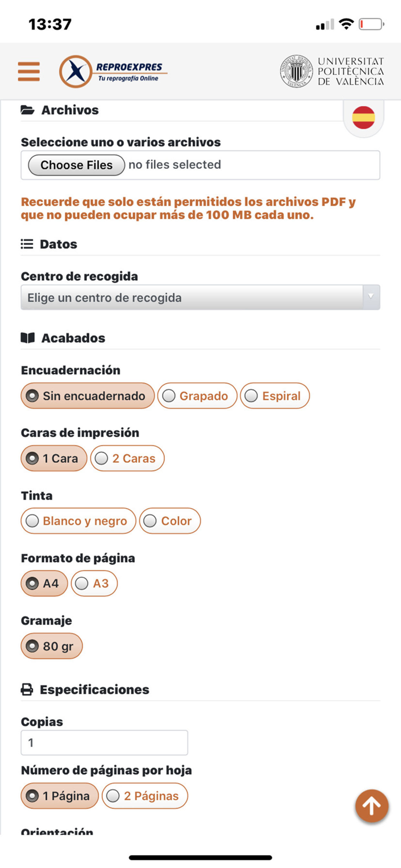Select Blanco y negro ink
This screenshot has height=868, width=401.
78,521
